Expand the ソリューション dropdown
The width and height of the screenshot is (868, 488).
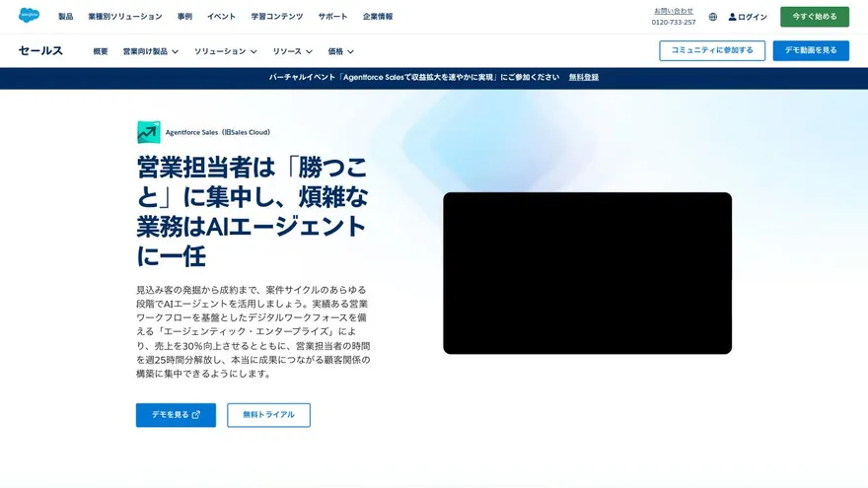[225, 51]
